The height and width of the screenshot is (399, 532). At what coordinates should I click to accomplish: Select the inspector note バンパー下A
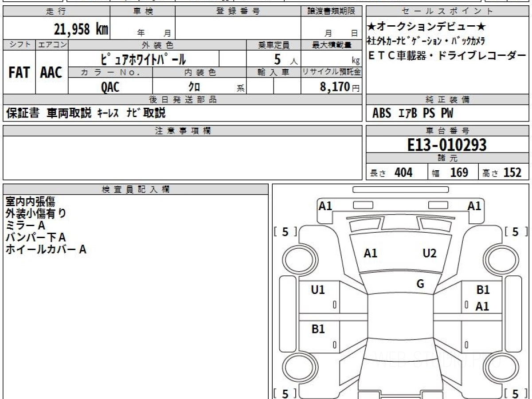(x=36, y=238)
